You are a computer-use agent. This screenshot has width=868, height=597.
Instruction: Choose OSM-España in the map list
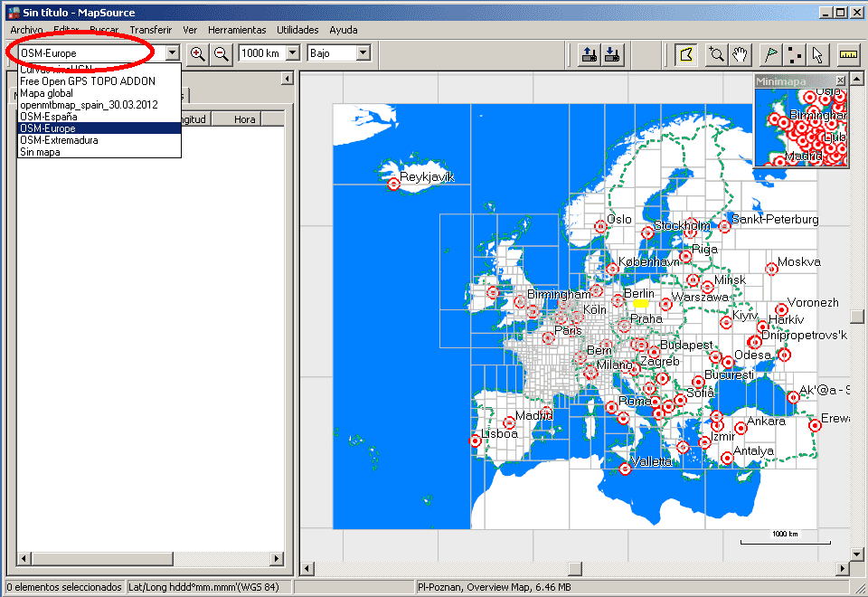click(99, 117)
